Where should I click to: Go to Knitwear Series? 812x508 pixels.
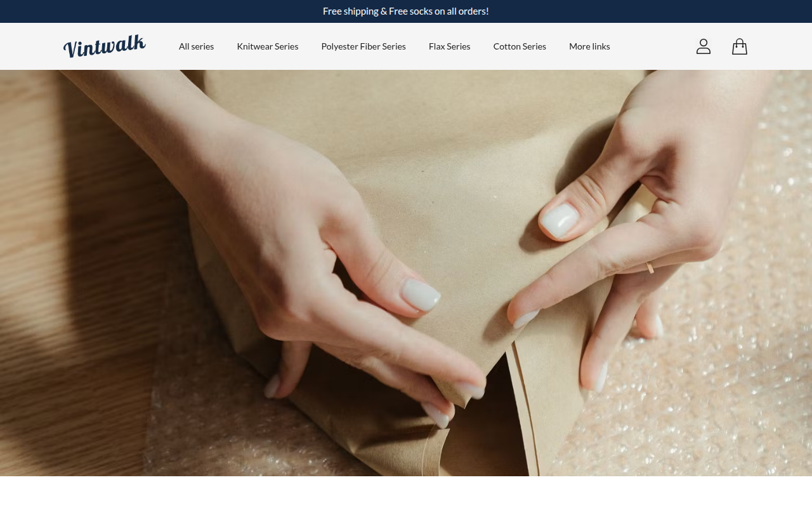tap(268, 46)
